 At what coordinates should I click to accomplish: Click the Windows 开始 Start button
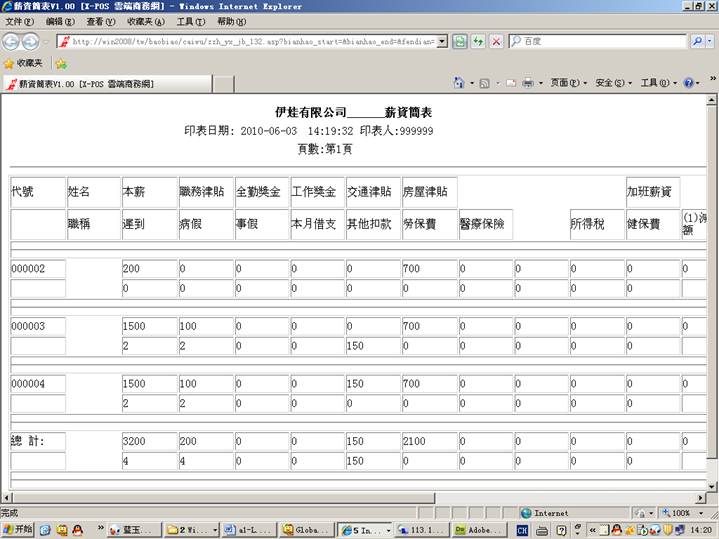[x=18, y=529]
